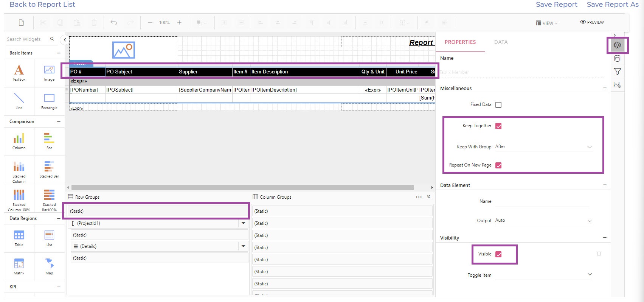The height and width of the screenshot is (302, 644).
Task: Select the Bar chart widget
Action: [x=49, y=141]
